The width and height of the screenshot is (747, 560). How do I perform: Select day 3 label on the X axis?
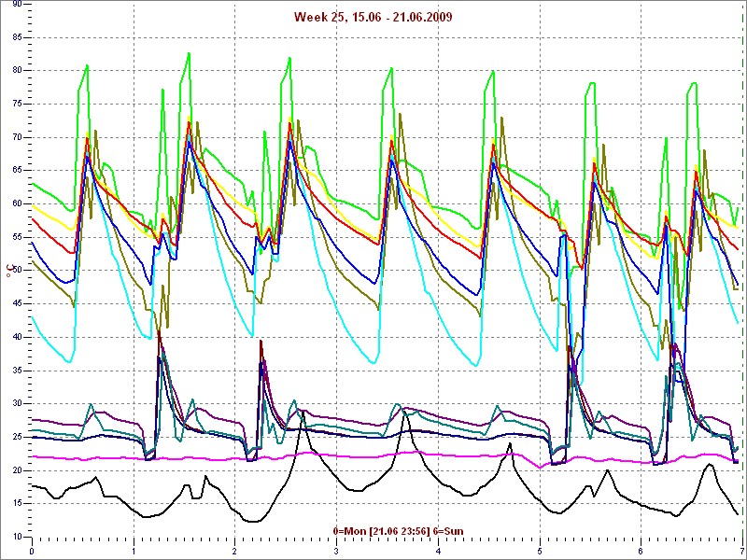pos(336,552)
